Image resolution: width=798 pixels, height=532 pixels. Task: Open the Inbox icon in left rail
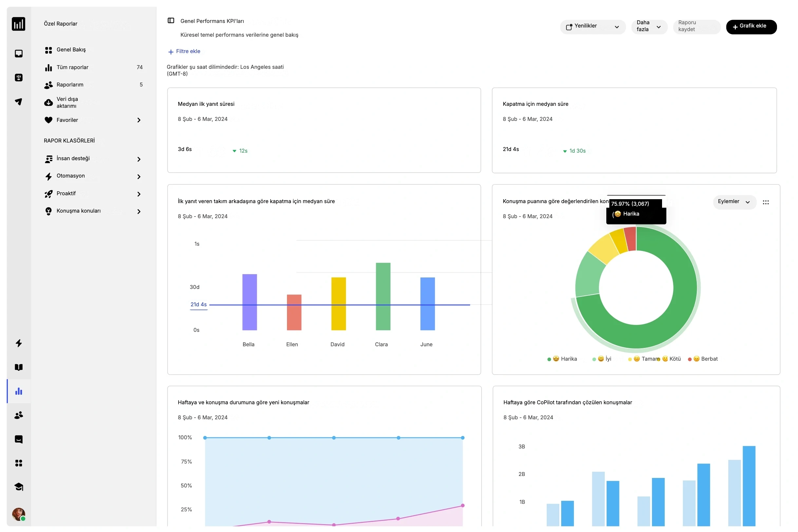pyautogui.click(x=19, y=54)
